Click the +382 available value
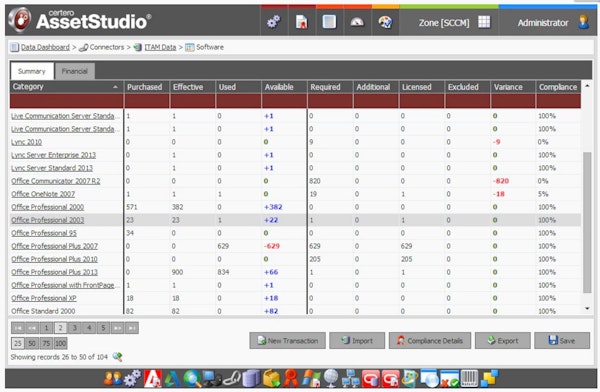Viewport: 600px width, 392px height. point(273,207)
